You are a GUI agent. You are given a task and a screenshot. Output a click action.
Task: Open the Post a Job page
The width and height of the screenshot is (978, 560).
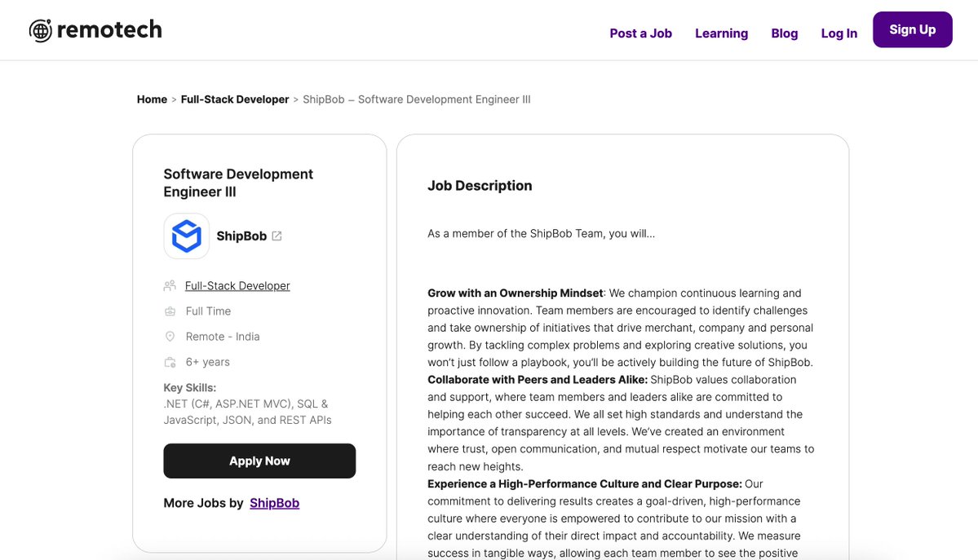tap(640, 33)
